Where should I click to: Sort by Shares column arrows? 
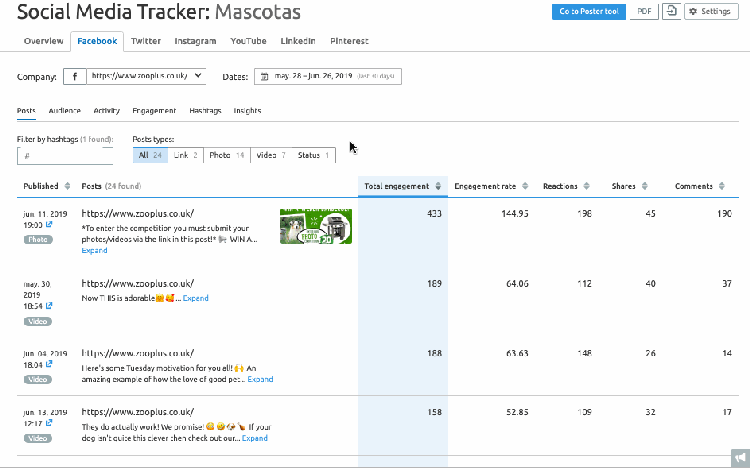click(x=645, y=186)
